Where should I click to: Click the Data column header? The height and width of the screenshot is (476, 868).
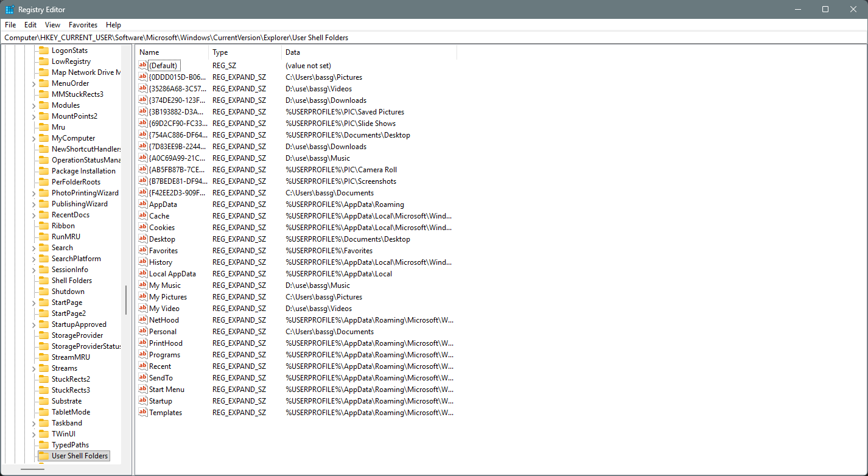(x=369, y=52)
